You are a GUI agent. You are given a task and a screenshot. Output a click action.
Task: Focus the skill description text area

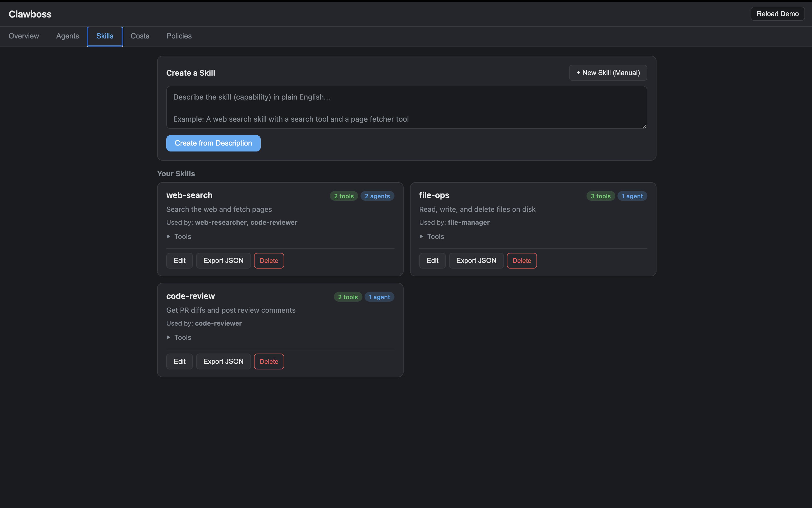point(407,108)
